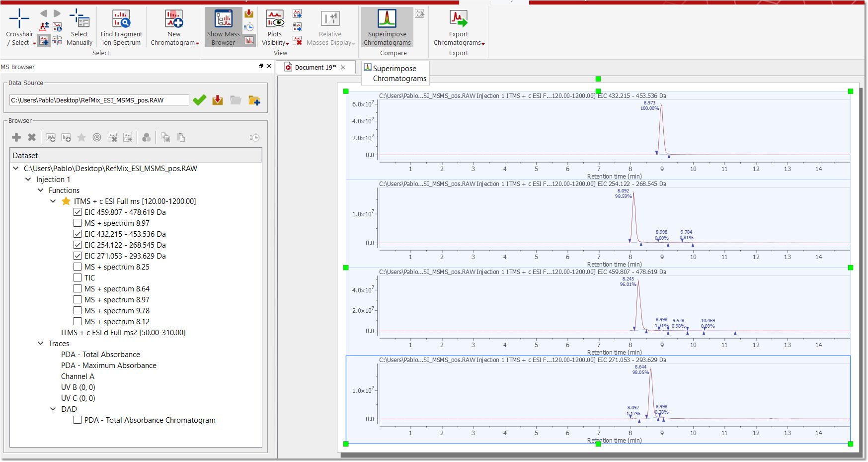Select PDA - Total Absorbance trace

click(100, 354)
